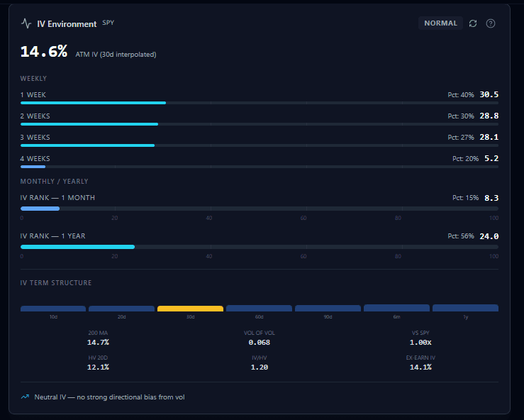The image size is (524, 420).
Task: Click the 1 WEEK progress bar
Action: pos(260,103)
